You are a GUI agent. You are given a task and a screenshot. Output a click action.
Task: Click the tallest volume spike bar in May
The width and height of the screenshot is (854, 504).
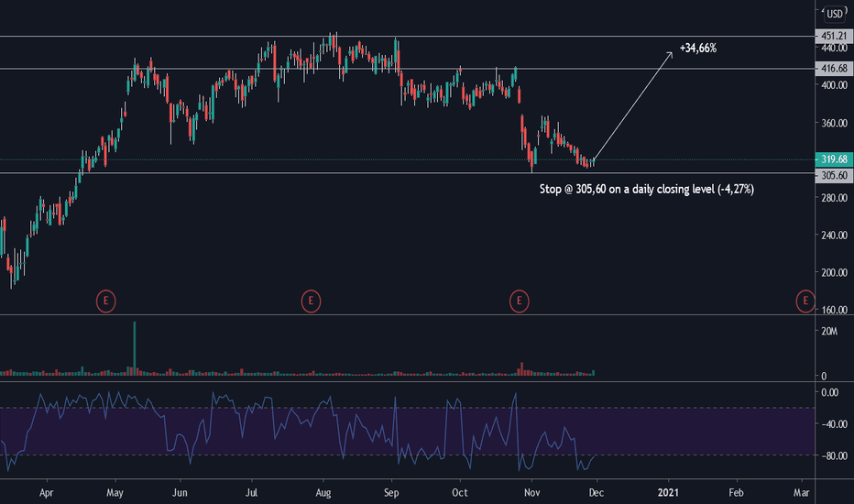[x=135, y=349]
